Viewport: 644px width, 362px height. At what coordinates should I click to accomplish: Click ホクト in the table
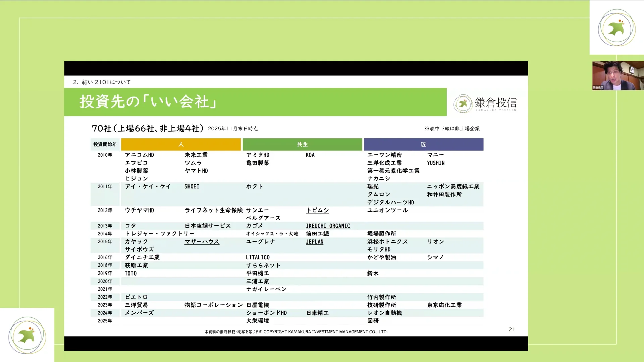[x=255, y=186]
